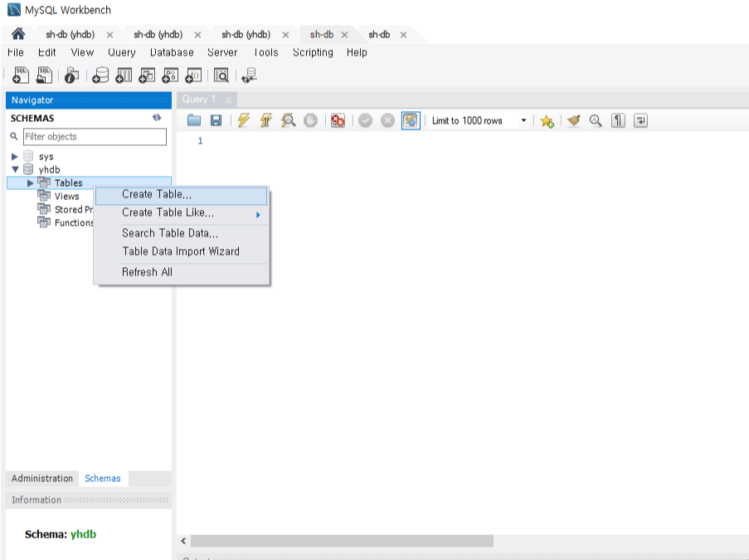
Task: Commit the transaction check icon
Action: coord(366,120)
